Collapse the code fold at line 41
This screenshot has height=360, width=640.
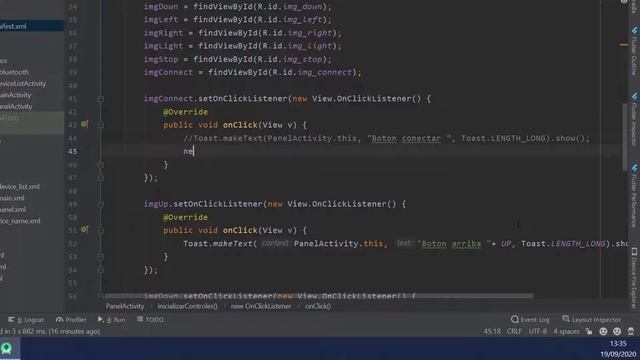coord(101,99)
